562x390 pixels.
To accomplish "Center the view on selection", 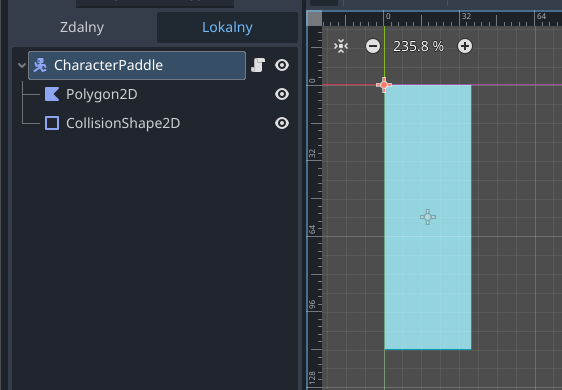I will coord(341,46).
